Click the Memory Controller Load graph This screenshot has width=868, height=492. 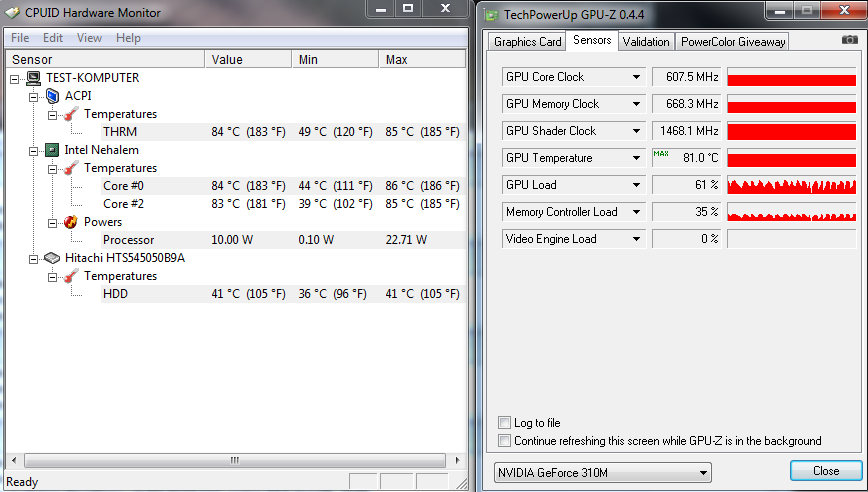click(791, 212)
